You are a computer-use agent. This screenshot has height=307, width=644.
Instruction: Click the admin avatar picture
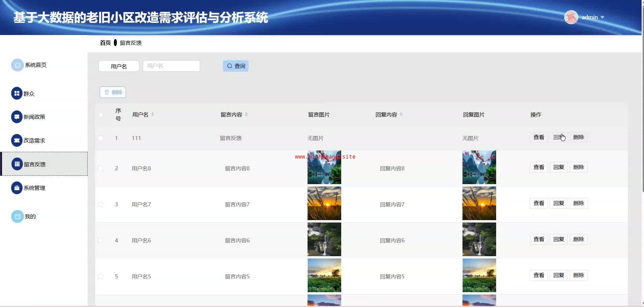pos(571,17)
